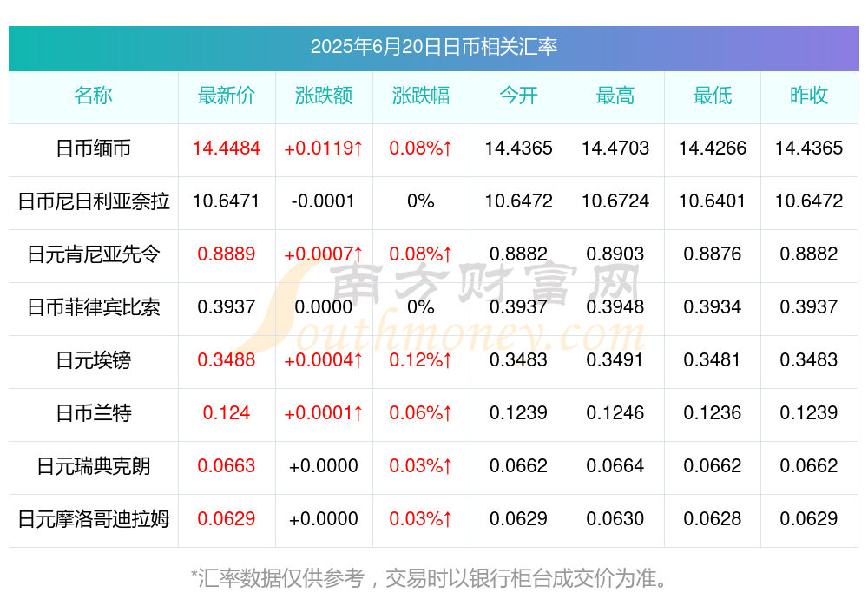The image size is (868, 606).
Task: Click latest price 0.3488
Action: pyautogui.click(x=227, y=359)
